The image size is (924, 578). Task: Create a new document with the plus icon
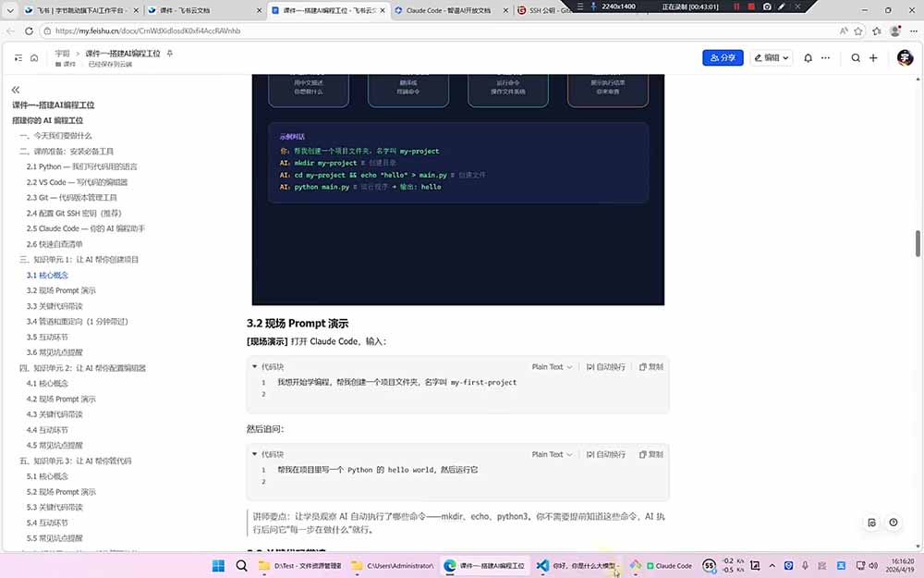click(x=873, y=57)
